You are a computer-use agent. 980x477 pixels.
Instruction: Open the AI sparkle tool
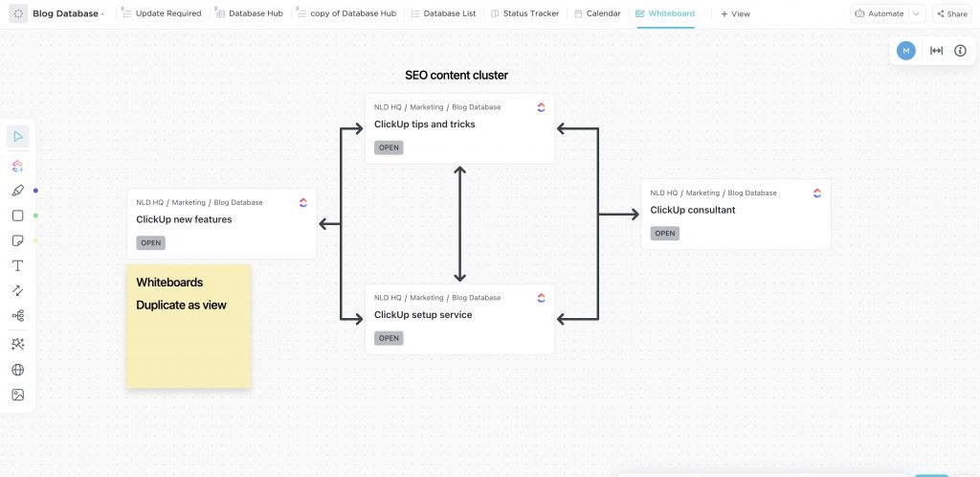17,344
